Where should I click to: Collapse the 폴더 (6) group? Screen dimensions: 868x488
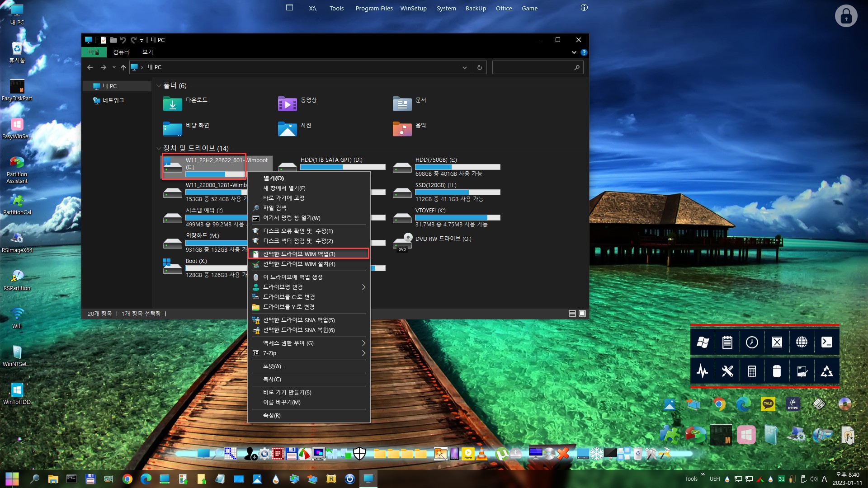point(159,86)
